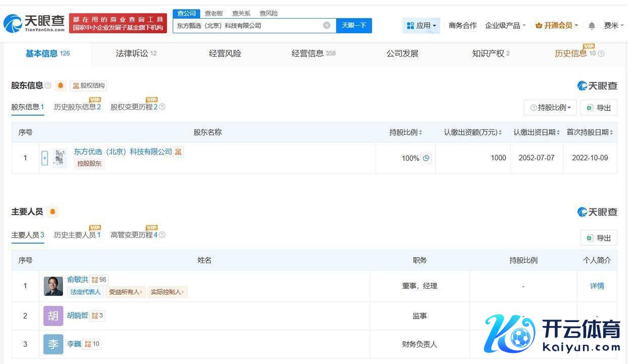Open 详情 link for 俞敏洪
The height and width of the screenshot is (364, 628).
click(x=597, y=286)
